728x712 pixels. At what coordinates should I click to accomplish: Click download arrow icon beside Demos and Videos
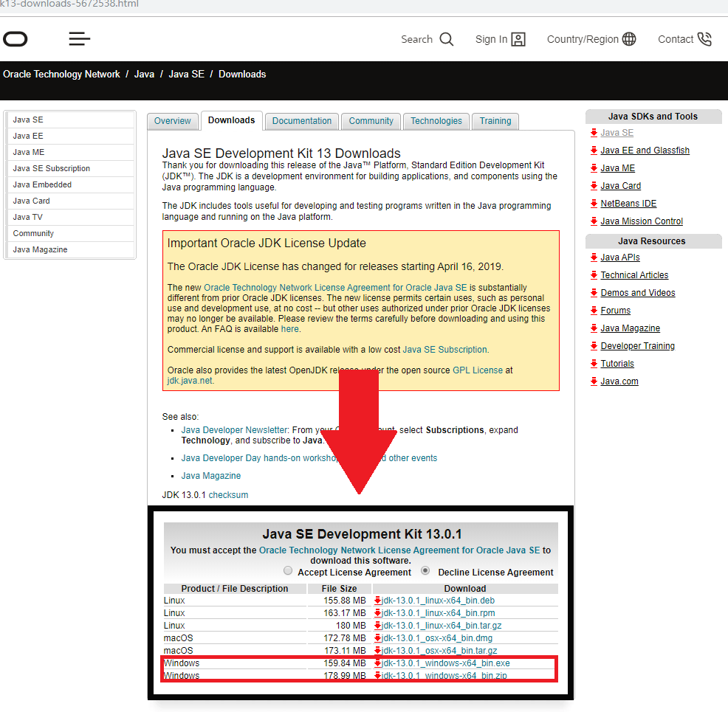pyautogui.click(x=594, y=293)
